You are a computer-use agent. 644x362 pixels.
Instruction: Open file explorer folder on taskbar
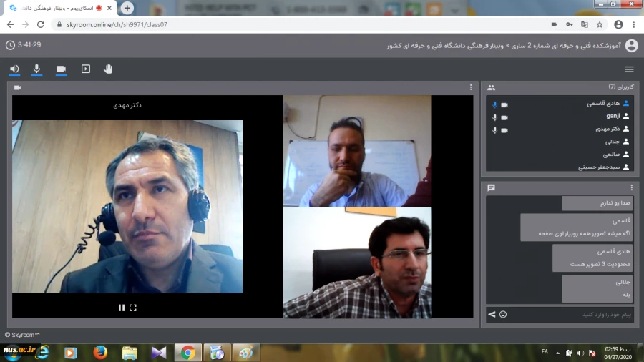point(129,353)
